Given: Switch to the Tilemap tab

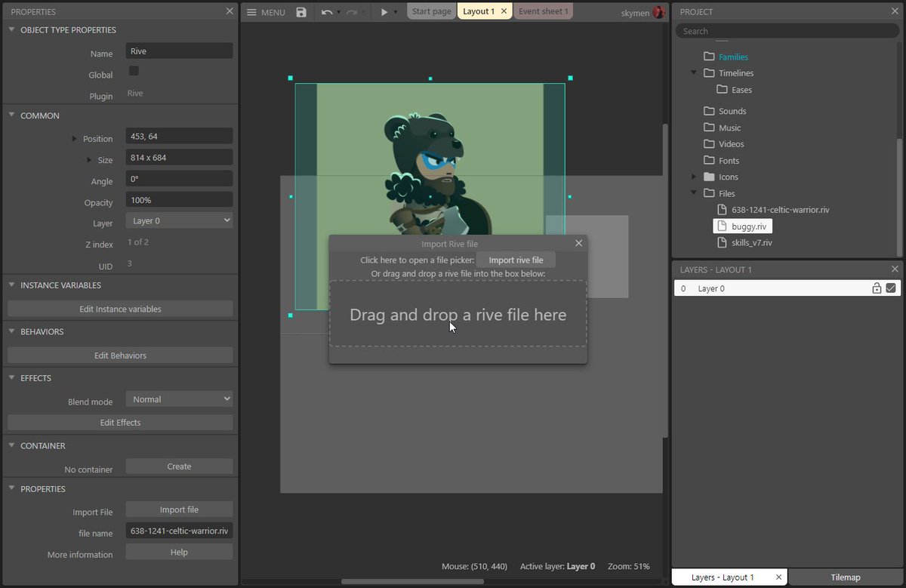Looking at the screenshot, I should coord(845,577).
